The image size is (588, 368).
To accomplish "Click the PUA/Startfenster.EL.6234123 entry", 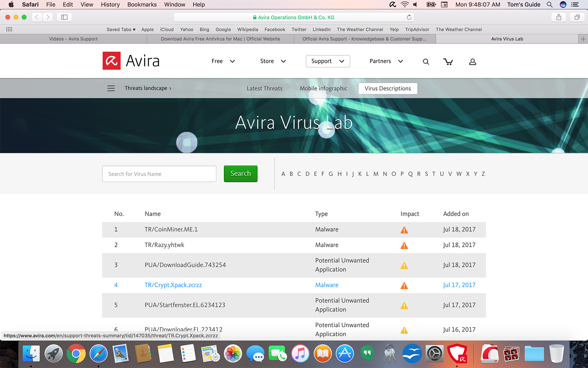I will point(185,305).
